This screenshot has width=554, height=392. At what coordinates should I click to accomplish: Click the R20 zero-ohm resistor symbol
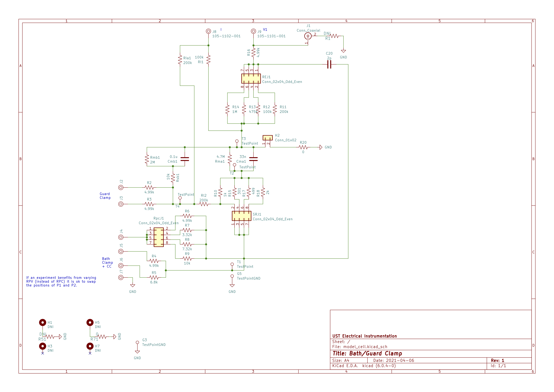(303, 147)
